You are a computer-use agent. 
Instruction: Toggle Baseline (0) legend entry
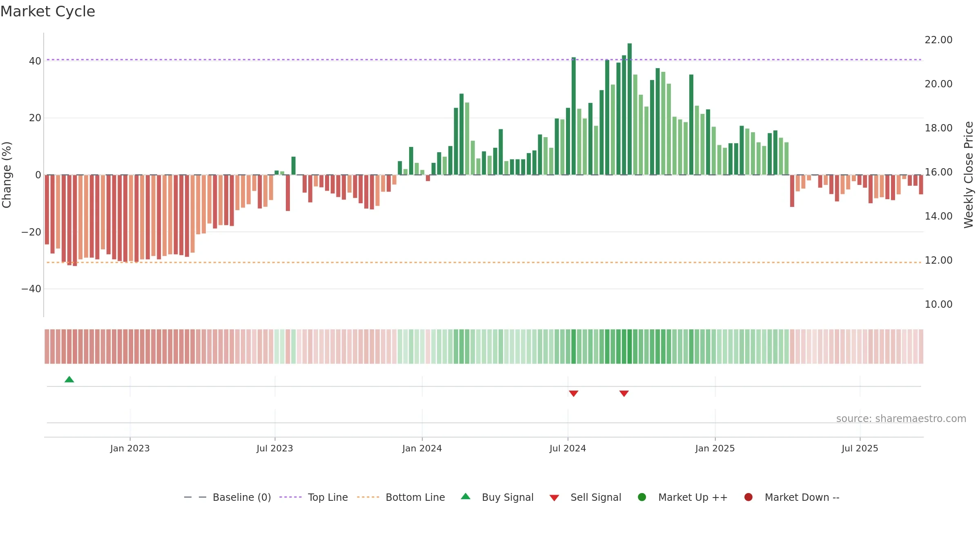227,497
